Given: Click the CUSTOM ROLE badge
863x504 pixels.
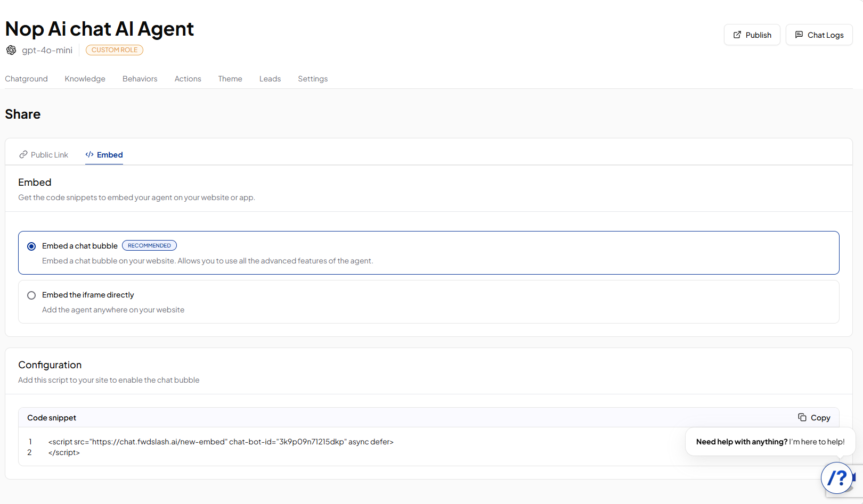Looking at the screenshot, I should (115, 50).
